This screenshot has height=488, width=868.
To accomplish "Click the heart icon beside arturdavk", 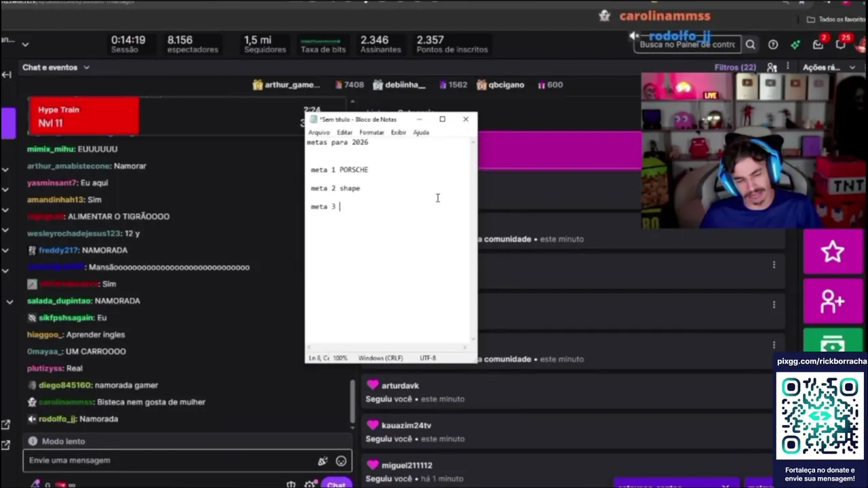I will pyautogui.click(x=372, y=385).
